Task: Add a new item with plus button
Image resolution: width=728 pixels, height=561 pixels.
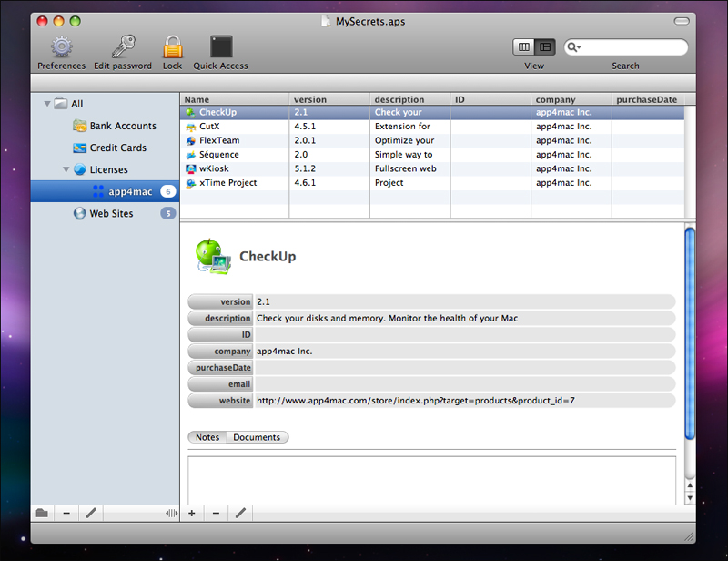Action: (192, 513)
